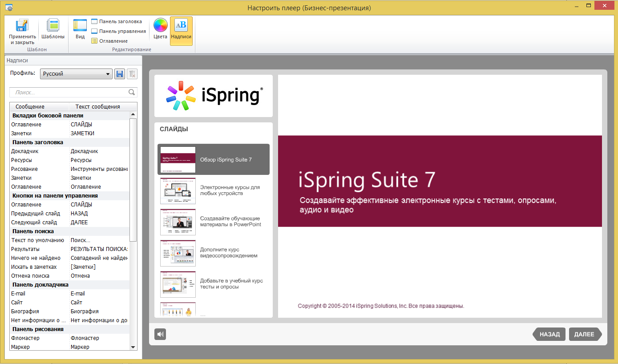Image resolution: width=618 pixels, height=364 pixels.
Task: Select the Отмена поиска row
Action: 69,276
